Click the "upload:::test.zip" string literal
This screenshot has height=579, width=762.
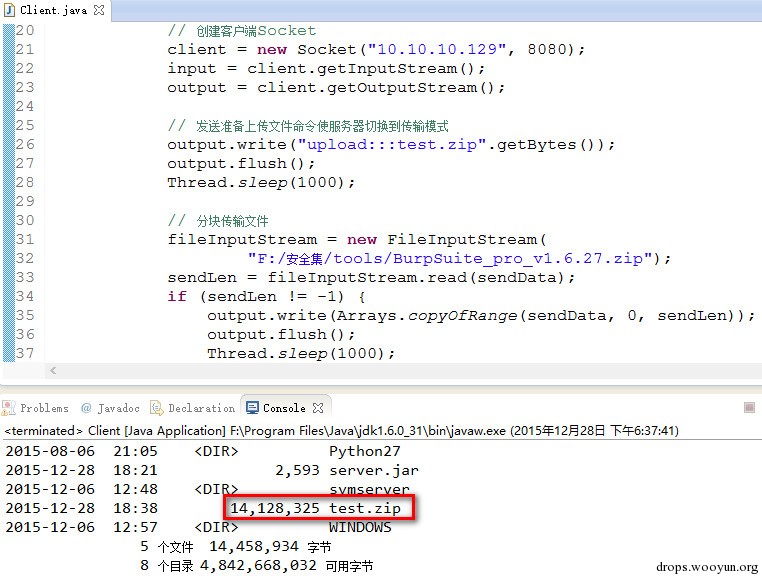(392, 144)
